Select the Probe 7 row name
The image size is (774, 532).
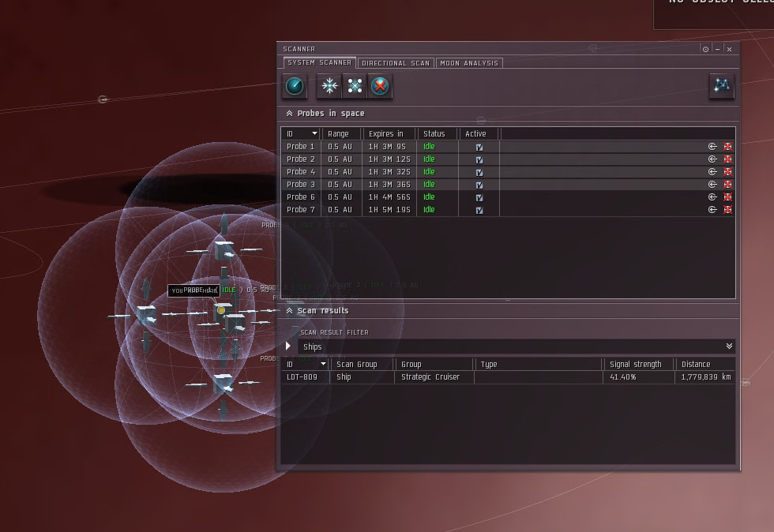click(301, 209)
